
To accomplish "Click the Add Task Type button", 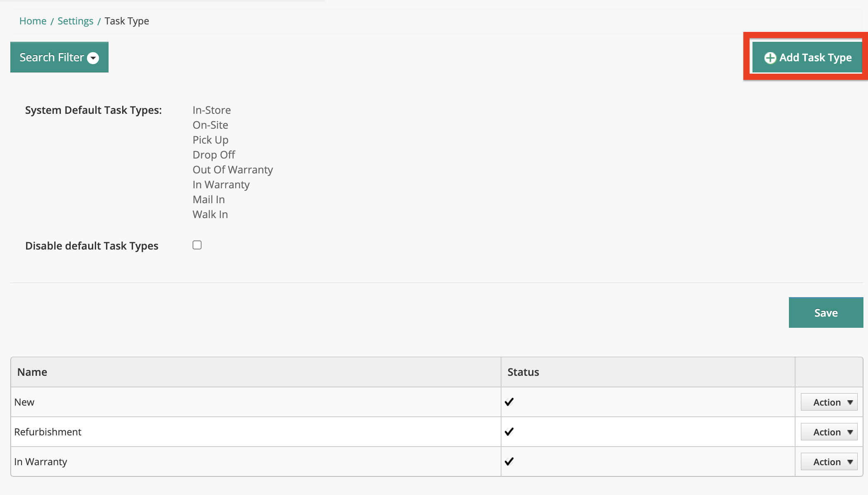I will click(808, 57).
